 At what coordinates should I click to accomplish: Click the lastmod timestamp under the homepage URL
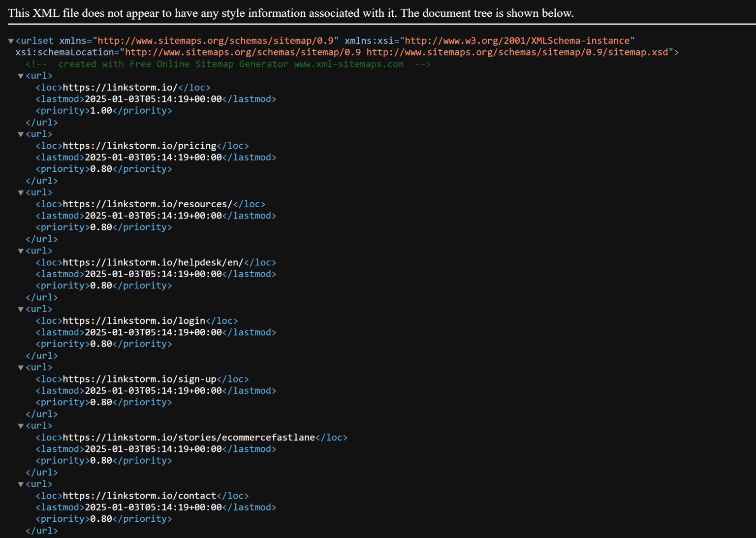[154, 99]
